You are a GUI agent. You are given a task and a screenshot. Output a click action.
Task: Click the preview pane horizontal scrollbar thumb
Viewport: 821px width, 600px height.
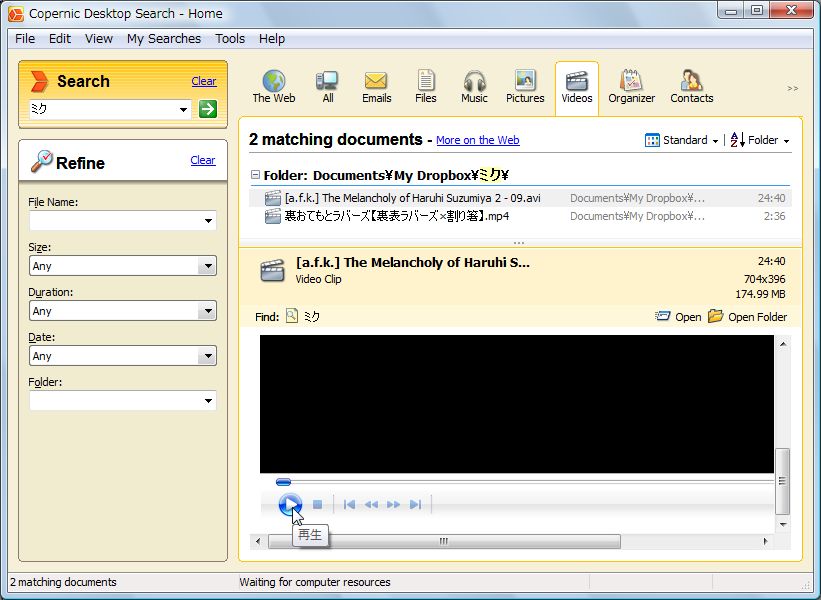(x=444, y=541)
